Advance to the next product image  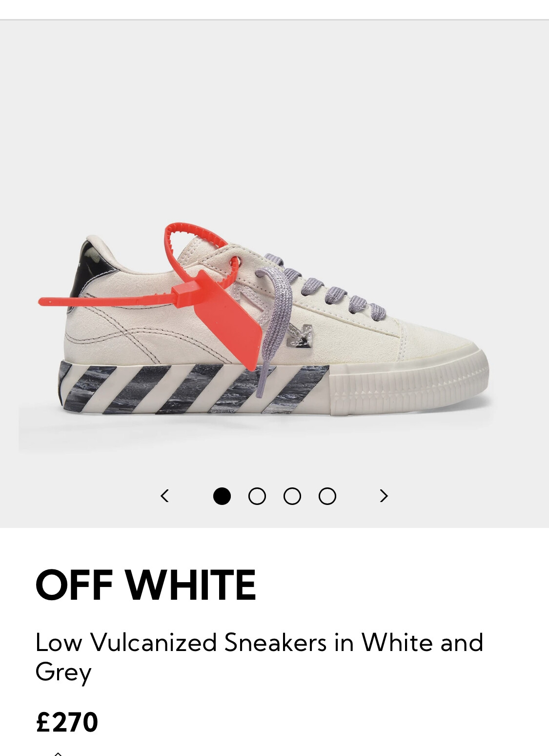[384, 496]
